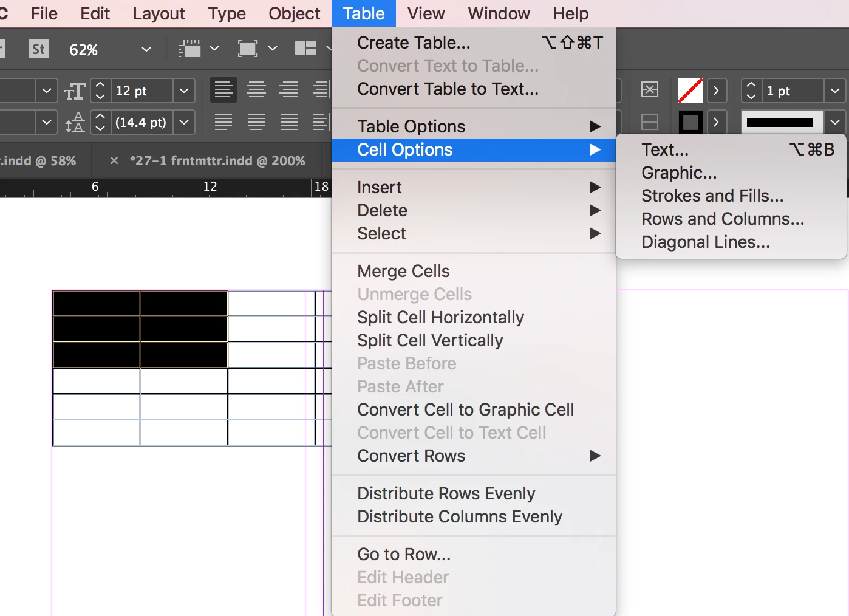Apply Justify with last line left

(223, 122)
